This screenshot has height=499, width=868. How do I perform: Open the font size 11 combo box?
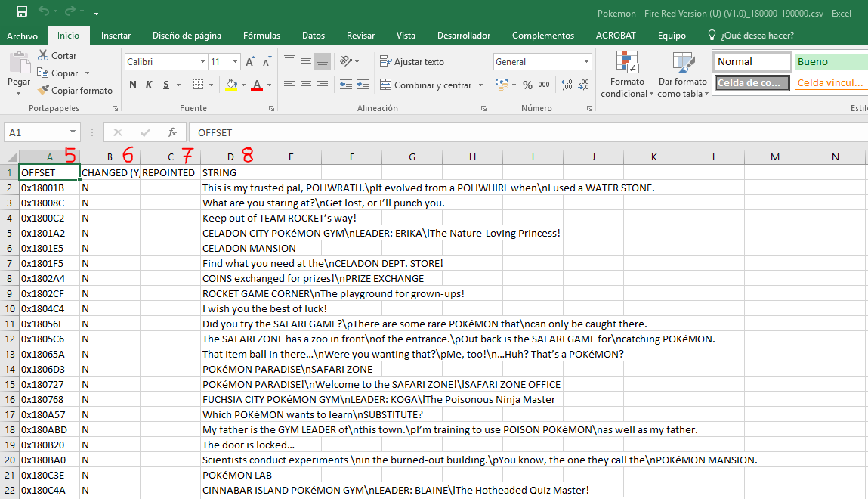coord(224,61)
